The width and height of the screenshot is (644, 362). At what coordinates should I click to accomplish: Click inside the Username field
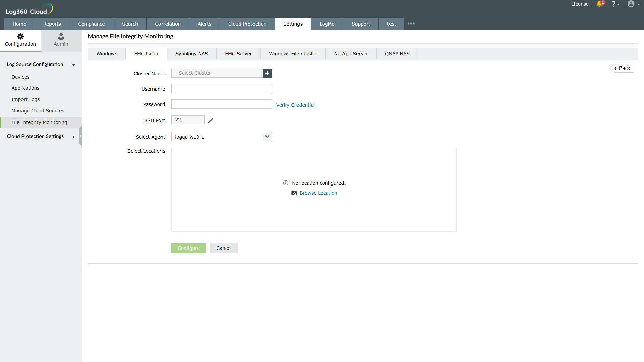tap(221, 88)
